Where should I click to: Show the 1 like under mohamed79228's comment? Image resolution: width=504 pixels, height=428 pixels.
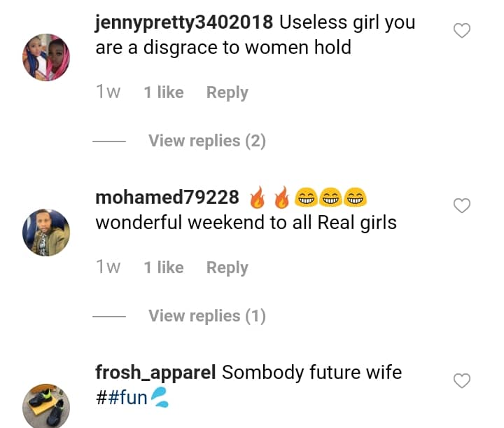click(x=164, y=268)
